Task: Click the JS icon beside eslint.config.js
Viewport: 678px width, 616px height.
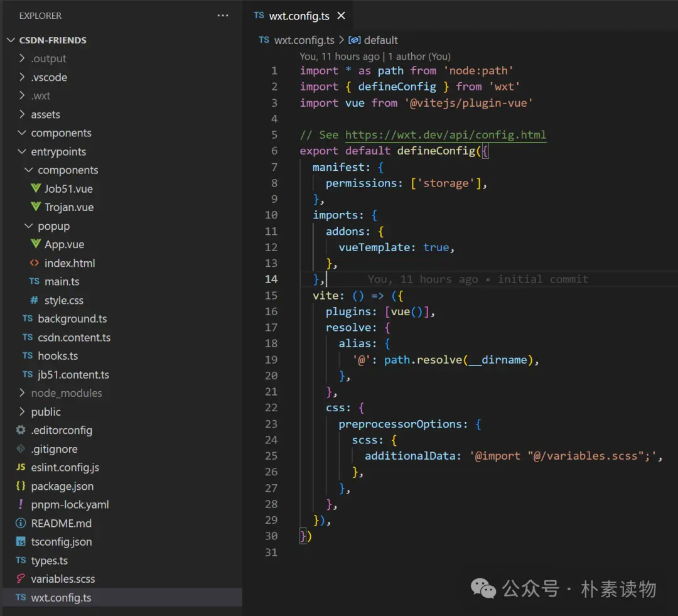Action: [21, 468]
